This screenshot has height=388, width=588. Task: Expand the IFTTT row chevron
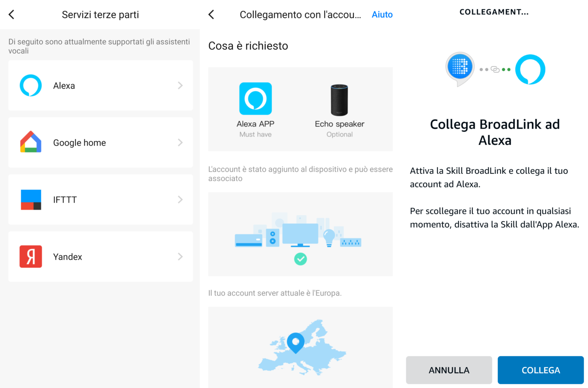tap(180, 199)
